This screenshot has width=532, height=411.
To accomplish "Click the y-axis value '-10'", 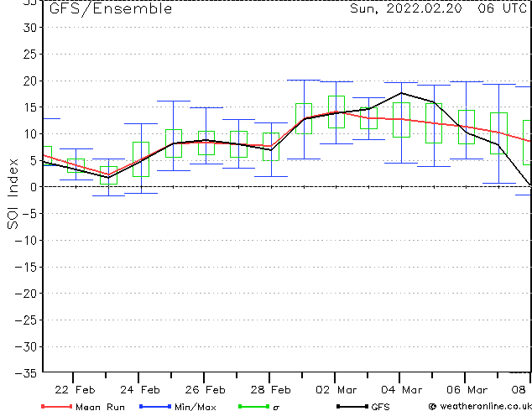I will [x=26, y=241].
